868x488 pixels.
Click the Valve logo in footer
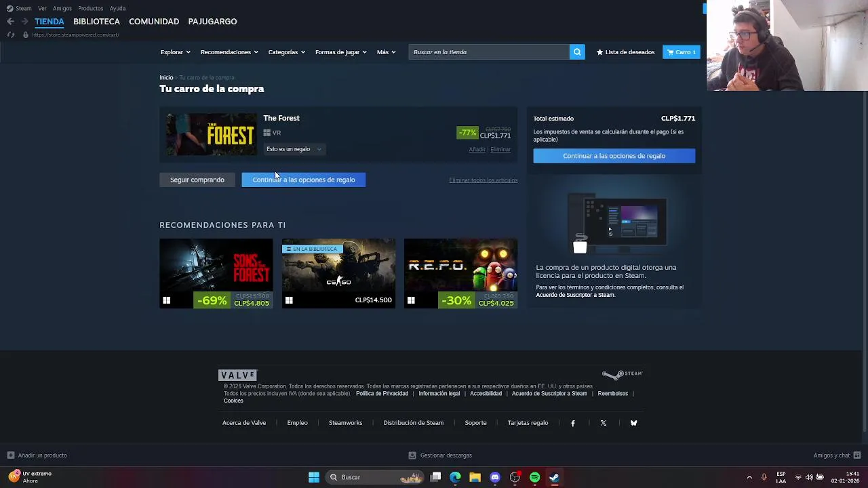(238, 375)
